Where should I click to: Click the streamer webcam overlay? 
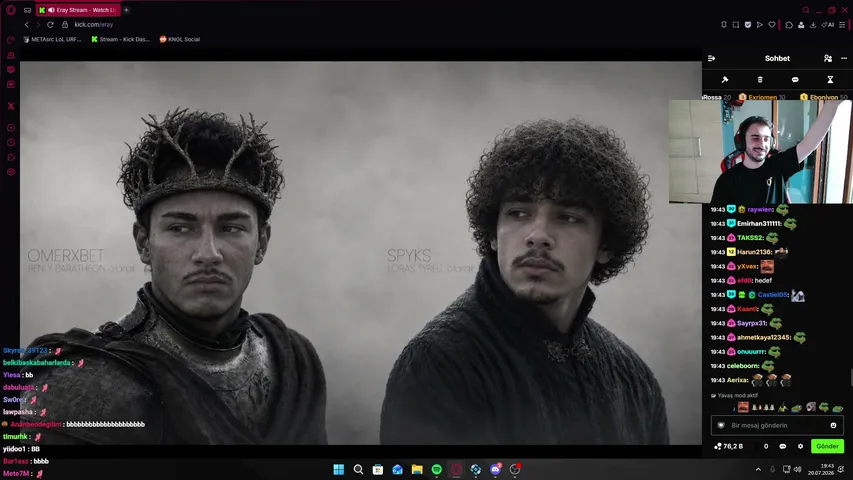(x=761, y=152)
